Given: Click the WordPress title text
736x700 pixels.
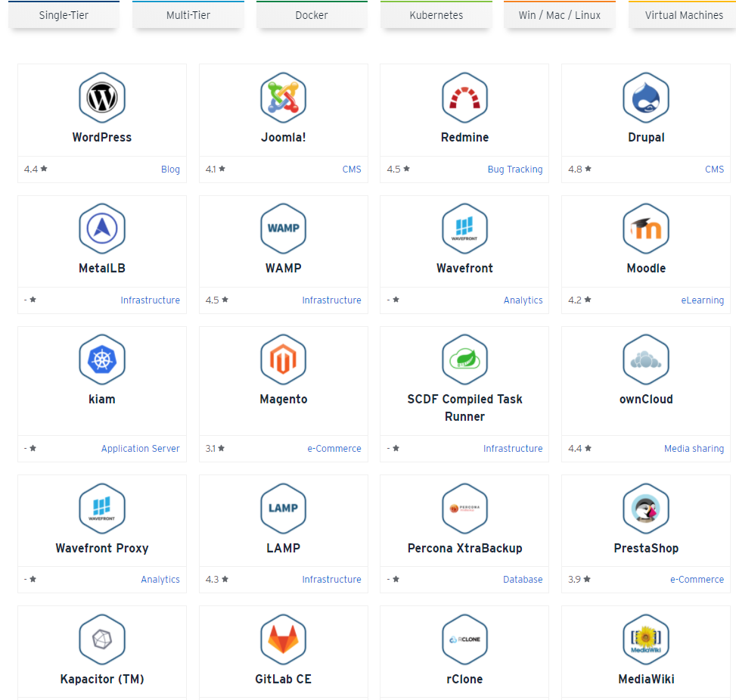Looking at the screenshot, I should pyautogui.click(x=102, y=137).
